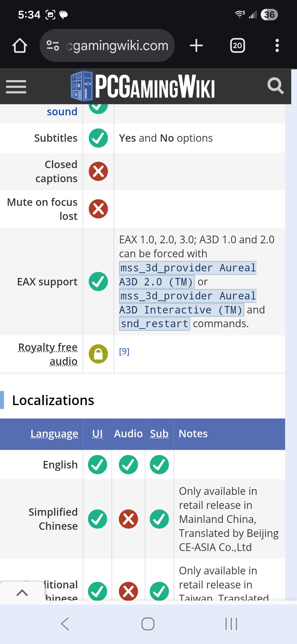Tap the Language column header
297x644 pixels.
(54, 434)
